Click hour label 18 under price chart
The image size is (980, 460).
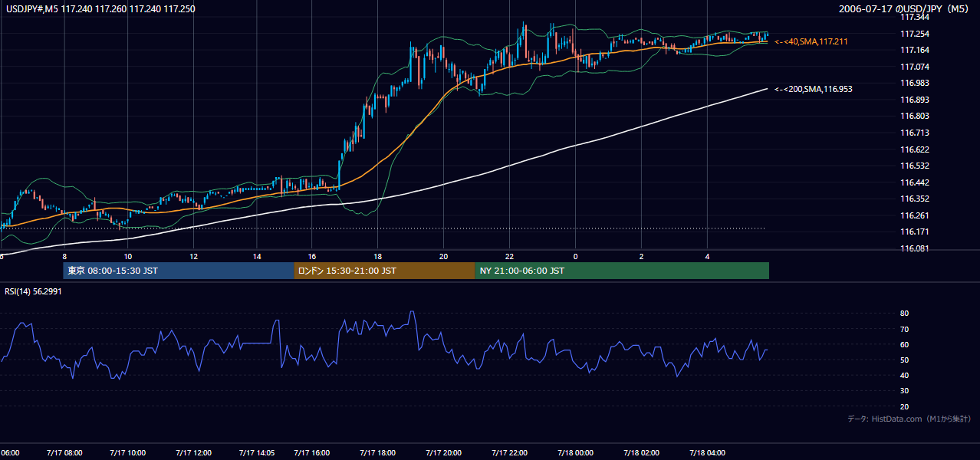pos(378,256)
